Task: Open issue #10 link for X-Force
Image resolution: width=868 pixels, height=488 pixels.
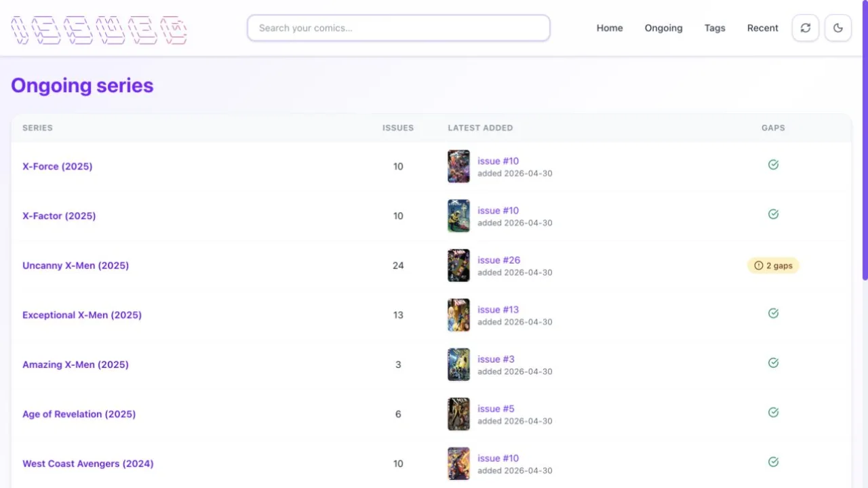Action: pyautogui.click(x=498, y=161)
